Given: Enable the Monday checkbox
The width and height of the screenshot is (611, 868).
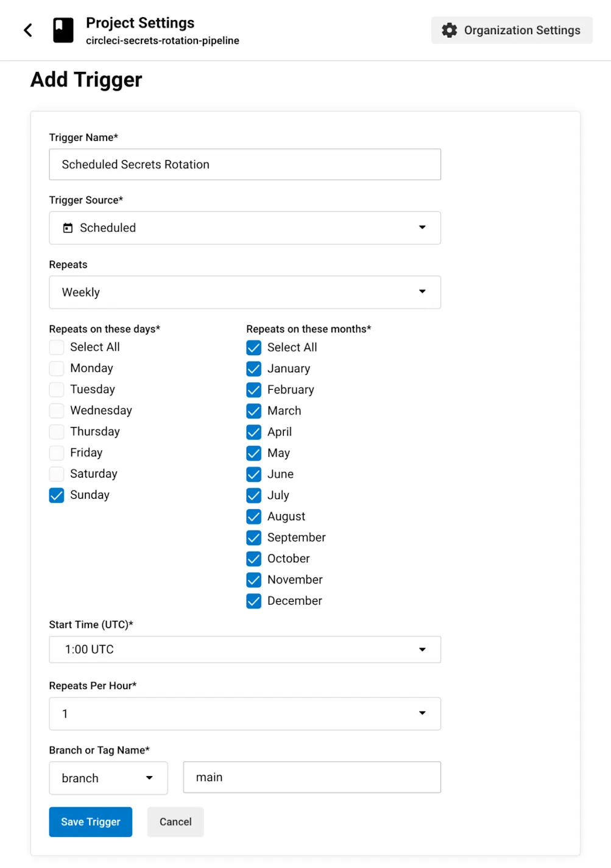Looking at the screenshot, I should [x=56, y=368].
